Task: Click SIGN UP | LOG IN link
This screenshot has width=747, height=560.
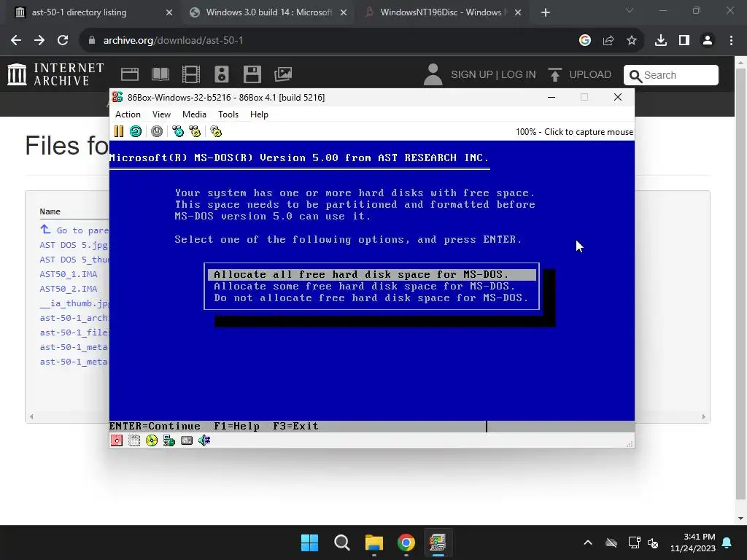Action: [x=493, y=75]
